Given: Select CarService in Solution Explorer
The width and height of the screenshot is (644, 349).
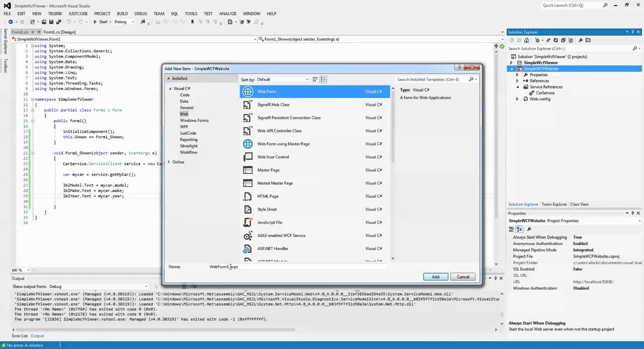Looking at the screenshot, I should (x=545, y=93).
